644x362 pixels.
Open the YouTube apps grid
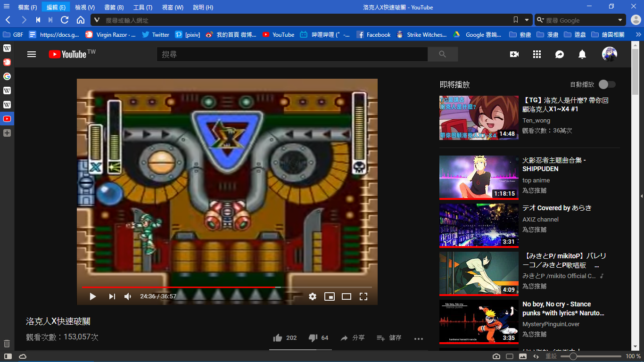click(537, 54)
